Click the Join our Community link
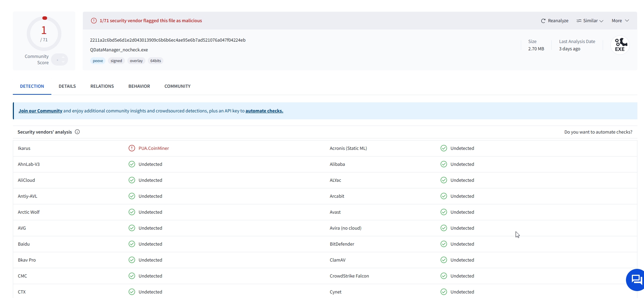644x298 pixels. (40, 111)
